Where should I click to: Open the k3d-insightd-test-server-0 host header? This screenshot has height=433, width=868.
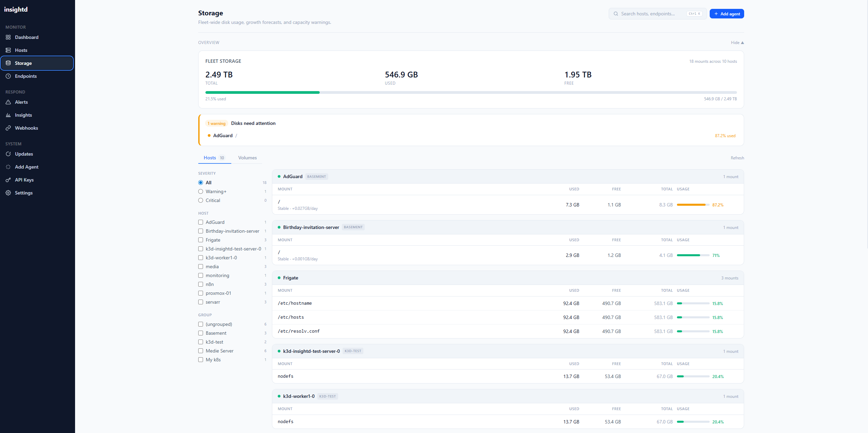pos(508,351)
